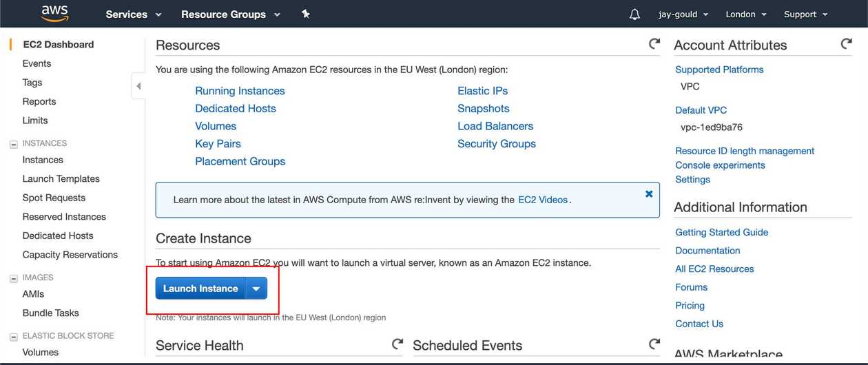Open the AWS logo home link
This screenshot has width=868, height=365.
[54, 14]
